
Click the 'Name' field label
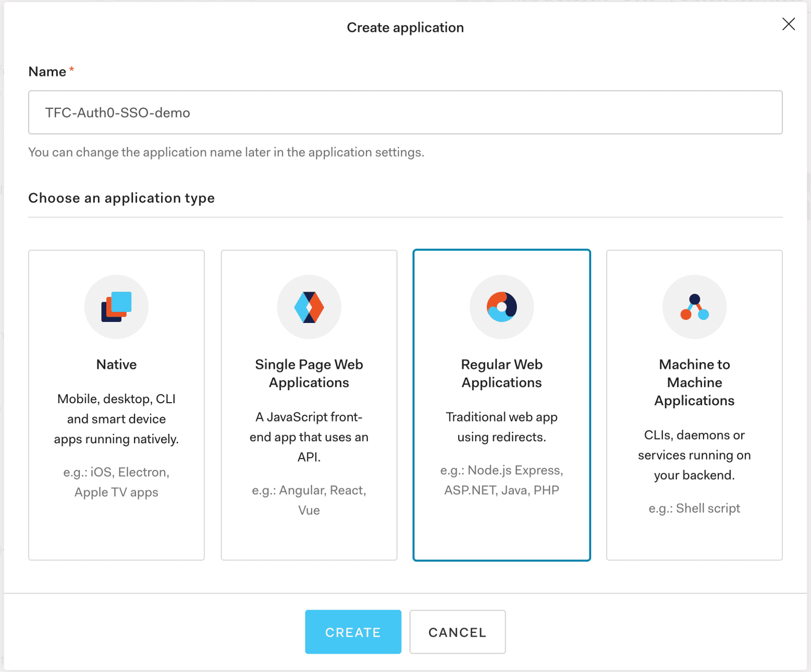click(47, 72)
